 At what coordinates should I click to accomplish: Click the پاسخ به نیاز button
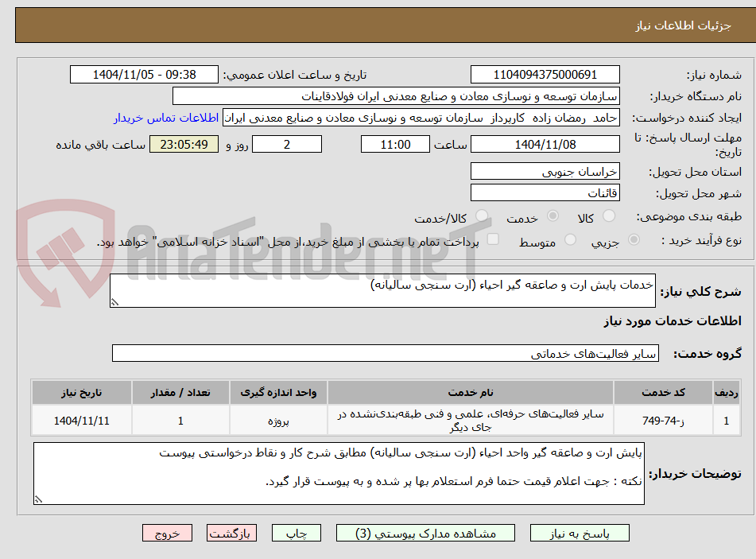coord(580,533)
